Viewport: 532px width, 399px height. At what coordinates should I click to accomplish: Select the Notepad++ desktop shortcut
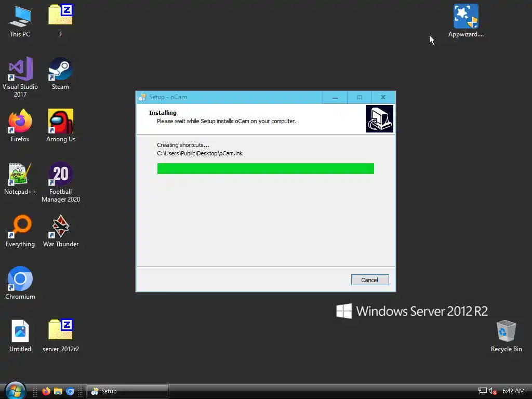tap(20, 179)
